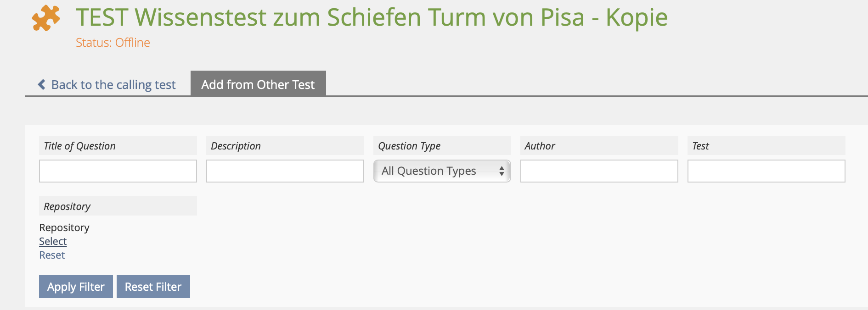This screenshot has width=868, height=310.
Task: Click Select under Repository
Action: [x=53, y=241]
